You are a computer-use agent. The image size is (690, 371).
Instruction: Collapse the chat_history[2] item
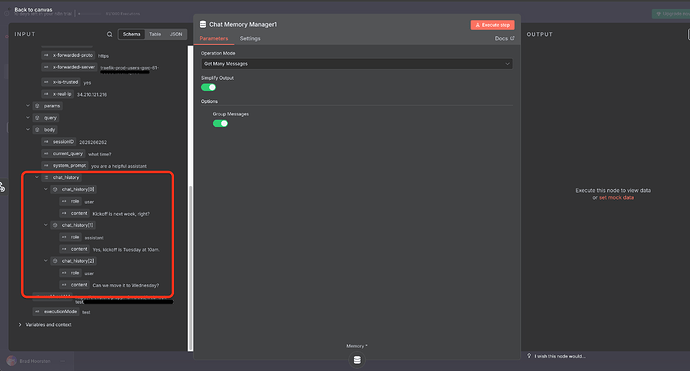click(45, 261)
